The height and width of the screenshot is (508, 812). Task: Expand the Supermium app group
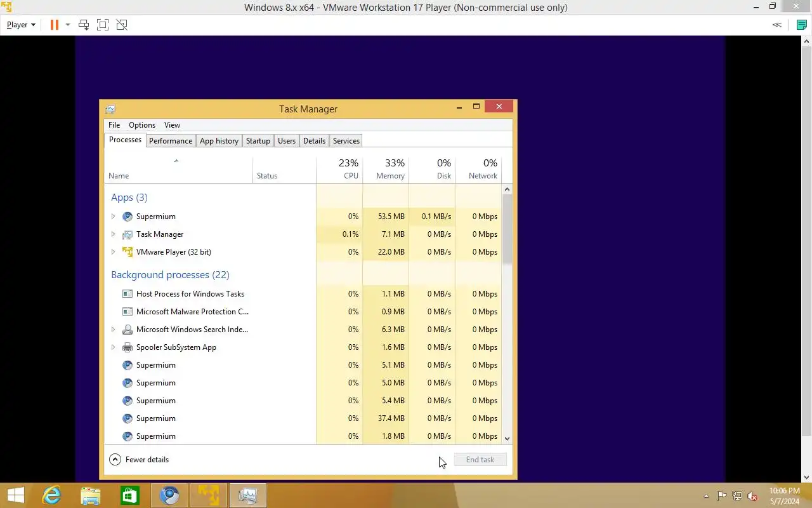[114, 217]
